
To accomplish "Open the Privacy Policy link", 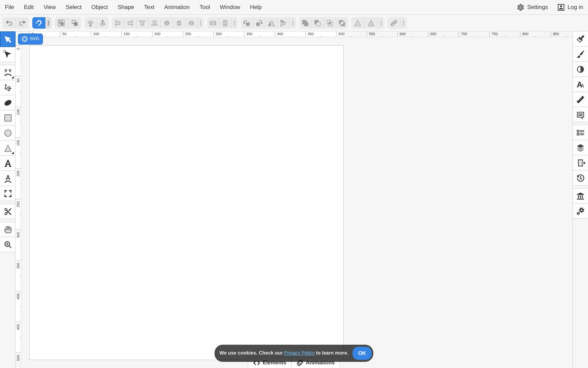I will pos(299,353).
